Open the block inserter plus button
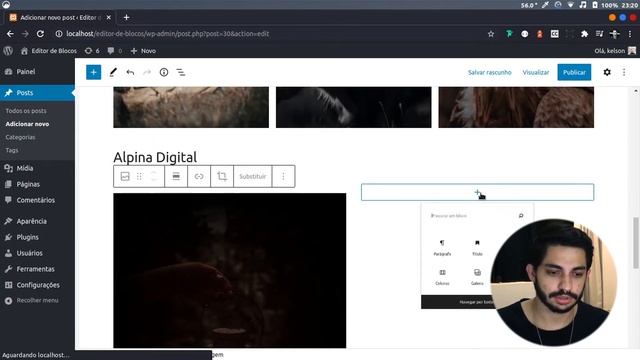The height and width of the screenshot is (360, 640). click(x=93, y=72)
